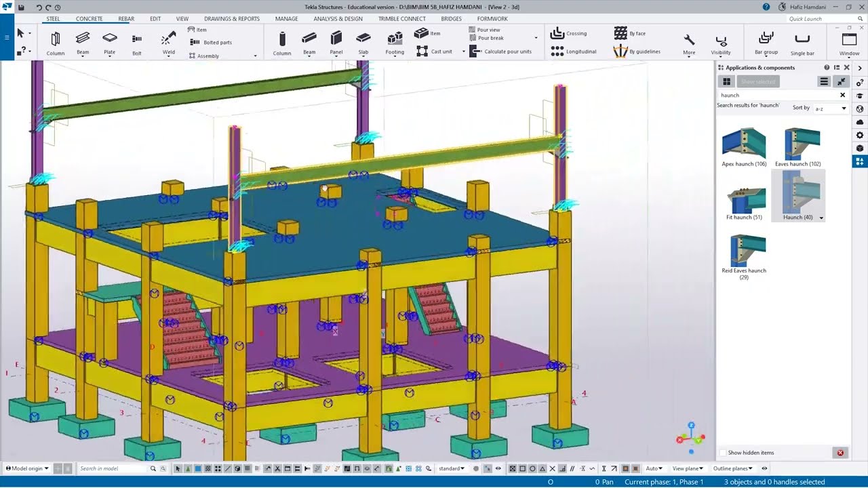Screen dimensions: 868x488
Task: Open the undo history clock icon
Action: point(58,7)
